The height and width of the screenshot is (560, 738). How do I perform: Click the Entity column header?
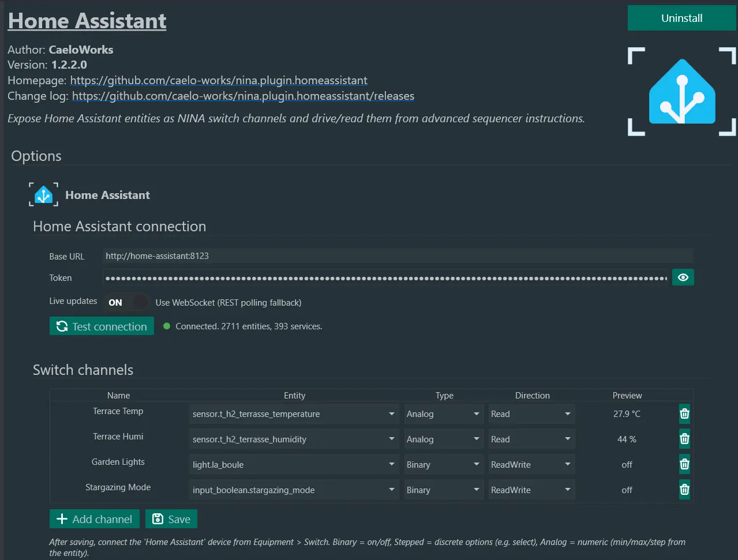coord(294,396)
